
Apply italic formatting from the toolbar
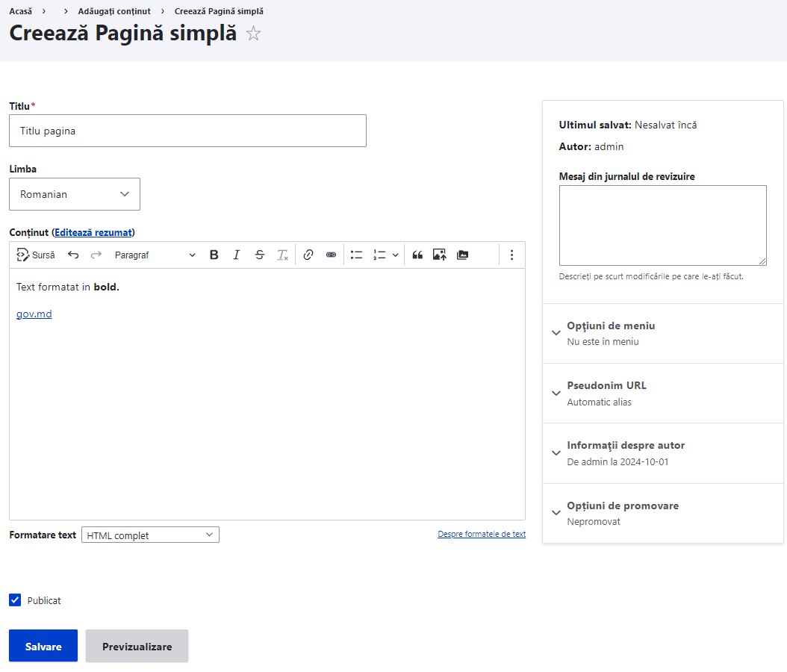(x=237, y=255)
